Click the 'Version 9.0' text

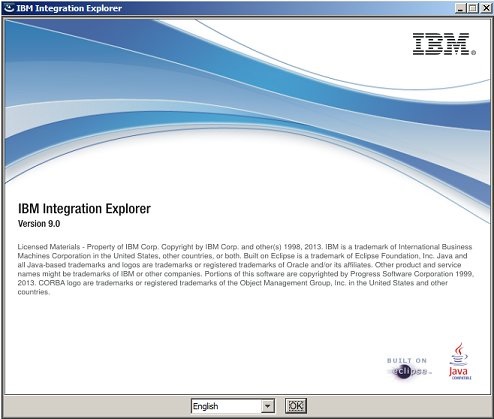pos(39,224)
